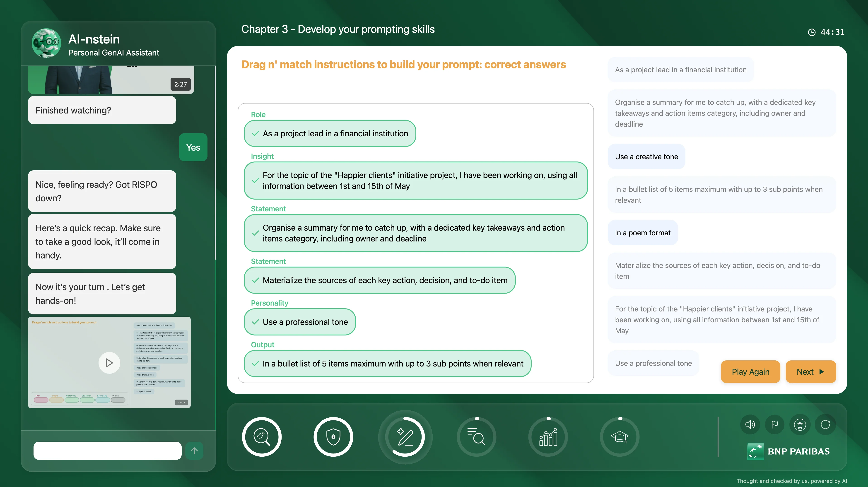The width and height of the screenshot is (868, 487).
Task: Click the 44:31 timer value
Action: 833,32
